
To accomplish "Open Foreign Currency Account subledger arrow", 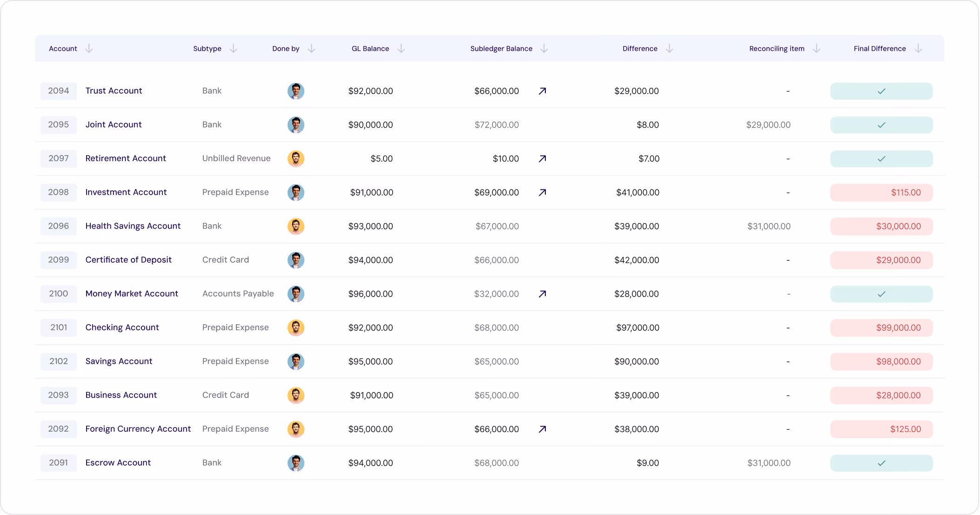I will point(542,429).
